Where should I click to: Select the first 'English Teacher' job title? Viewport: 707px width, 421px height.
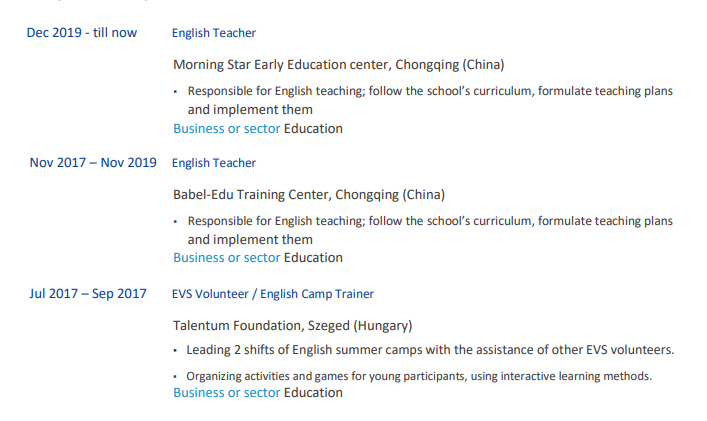click(214, 33)
